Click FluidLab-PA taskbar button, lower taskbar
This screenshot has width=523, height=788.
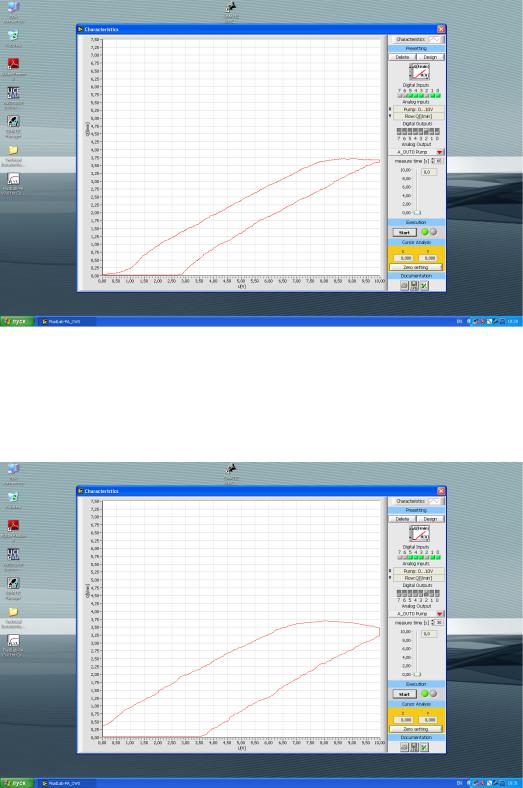[x=65, y=783]
